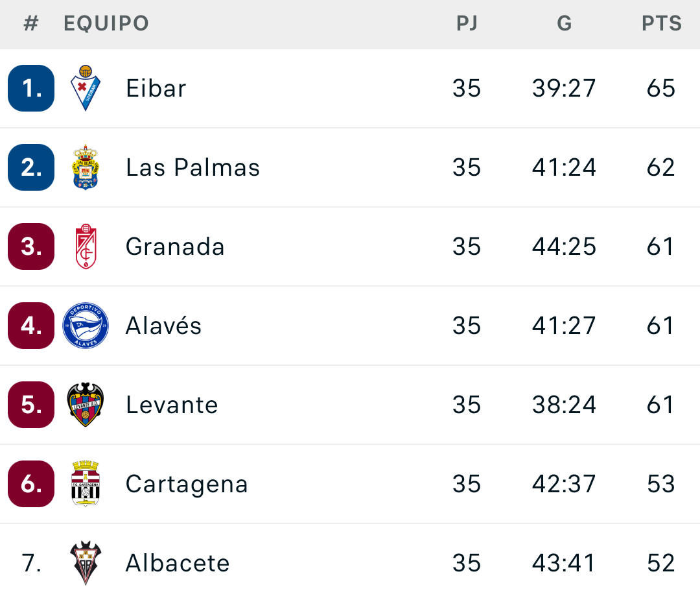Click Levante's 61 points value

[x=661, y=405]
